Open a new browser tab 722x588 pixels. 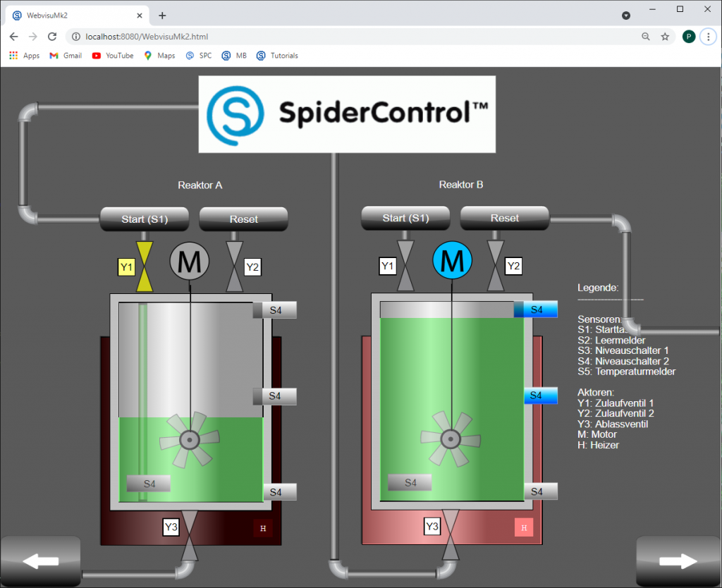click(x=161, y=14)
